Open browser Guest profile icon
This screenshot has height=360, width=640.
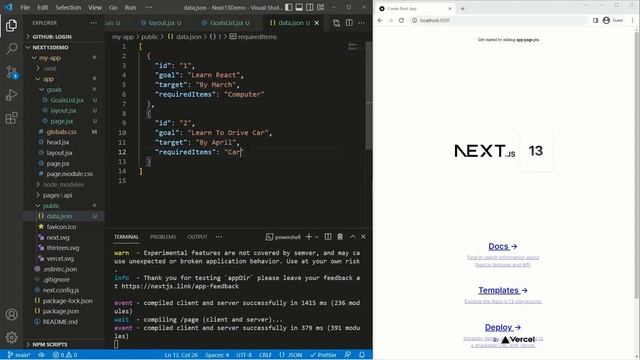(606, 20)
